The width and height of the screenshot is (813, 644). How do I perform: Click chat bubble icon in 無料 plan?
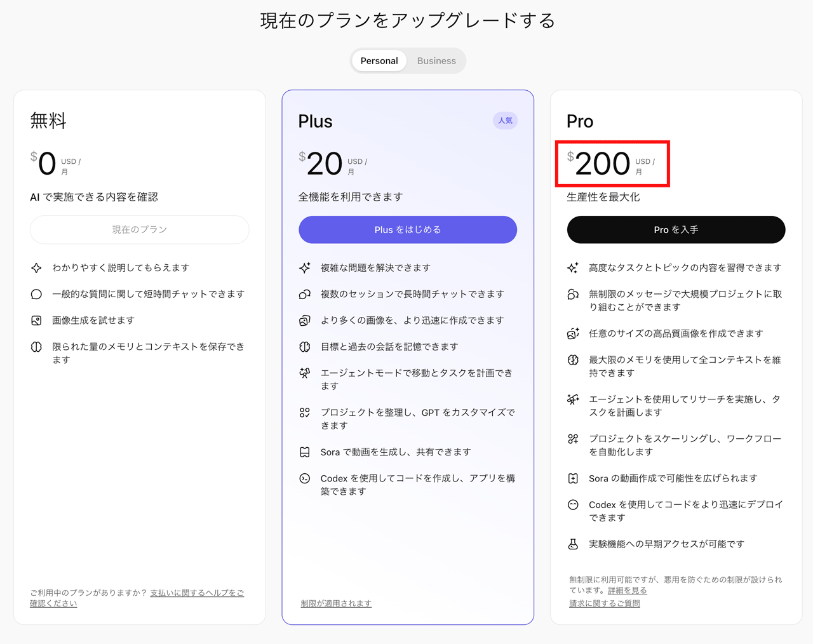36,295
